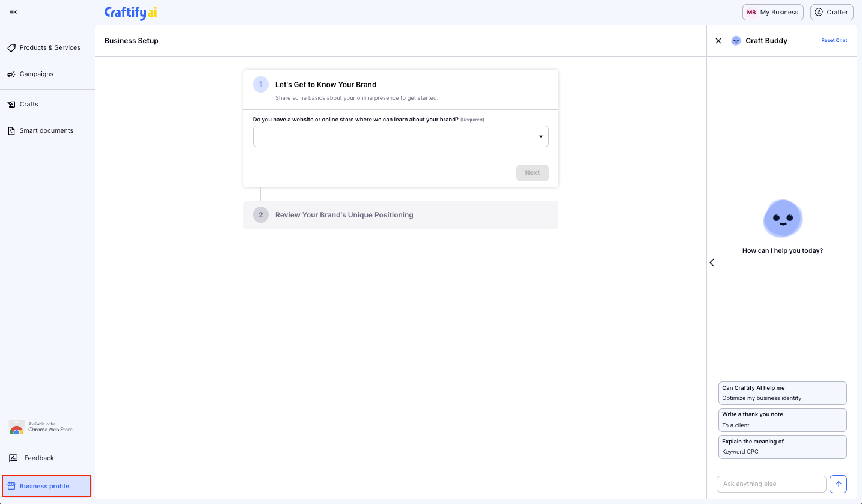Expand step 2 Review Your Brand's Unique Positioning
Viewport: 862px width, 504px height.
tap(400, 214)
